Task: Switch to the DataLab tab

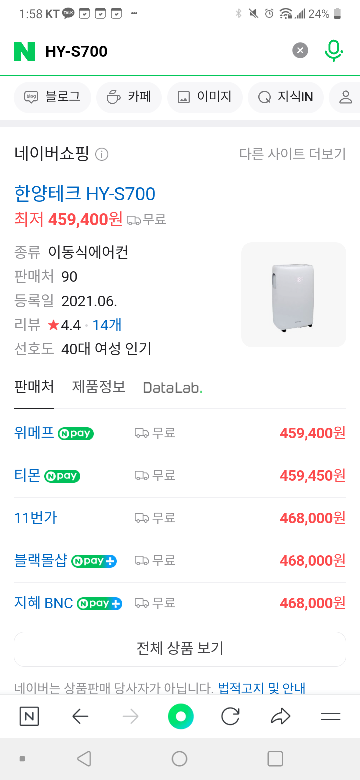Action: pyautogui.click(x=173, y=388)
